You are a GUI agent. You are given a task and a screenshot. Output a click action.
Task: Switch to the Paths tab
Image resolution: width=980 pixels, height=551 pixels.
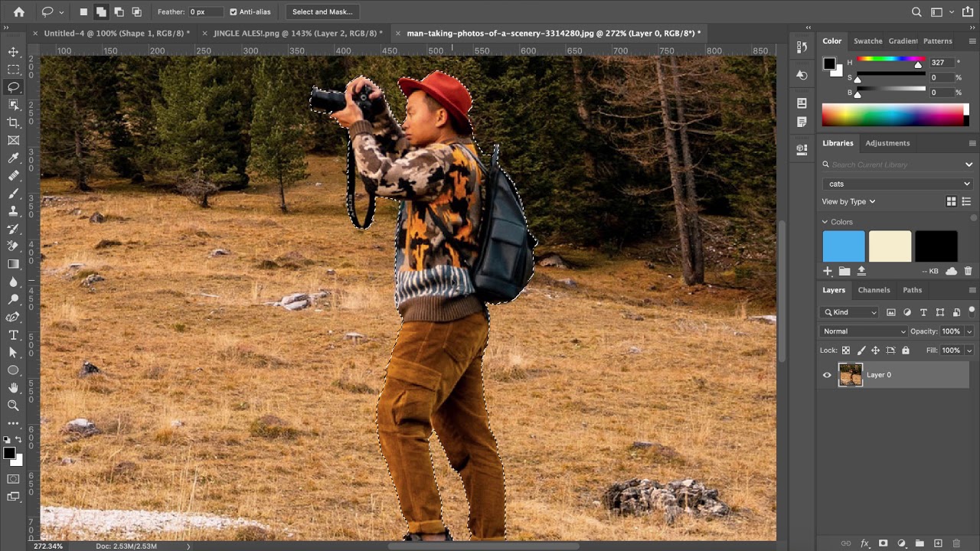(x=912, y=290)
